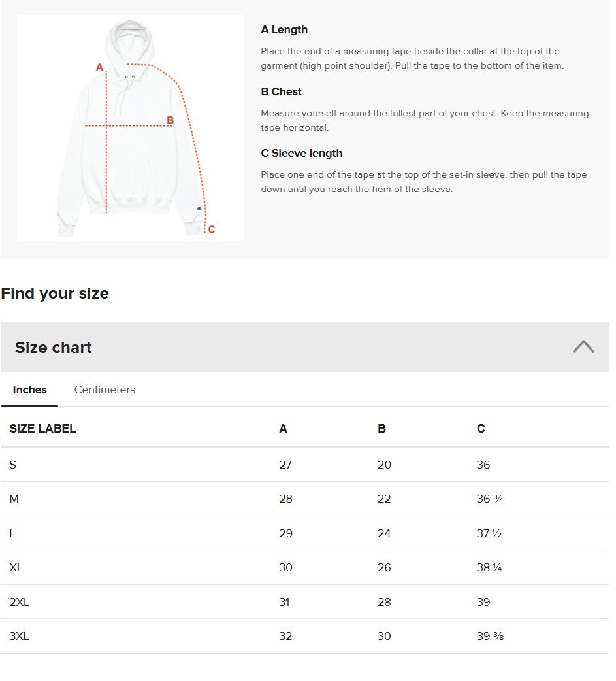Click the SIZE LABEL column header

[43, 429]
